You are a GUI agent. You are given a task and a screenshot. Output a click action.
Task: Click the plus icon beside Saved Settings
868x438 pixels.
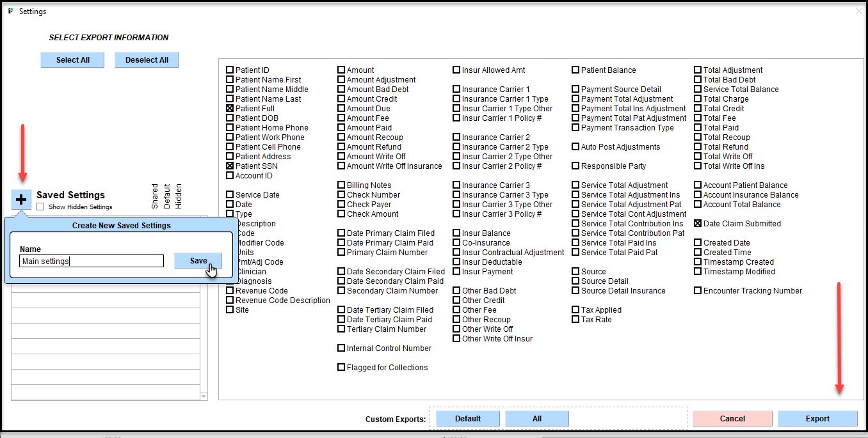click(21, 199)
